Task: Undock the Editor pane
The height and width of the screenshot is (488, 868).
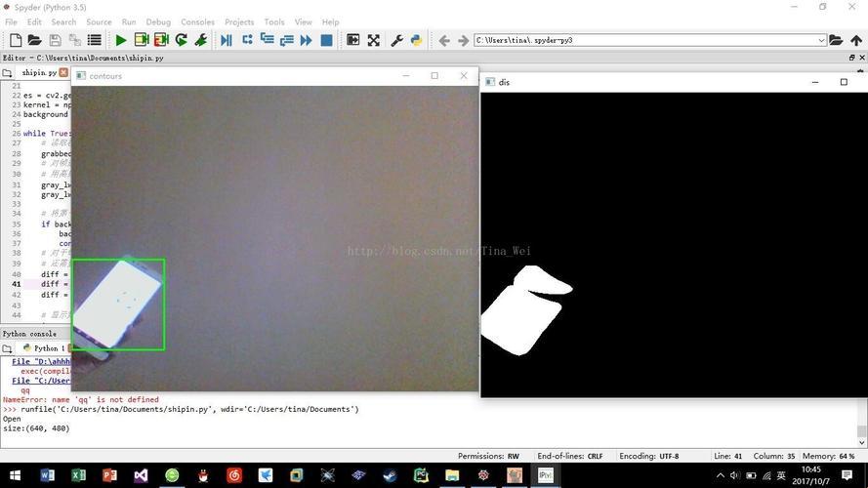Action: coord(852,58)
